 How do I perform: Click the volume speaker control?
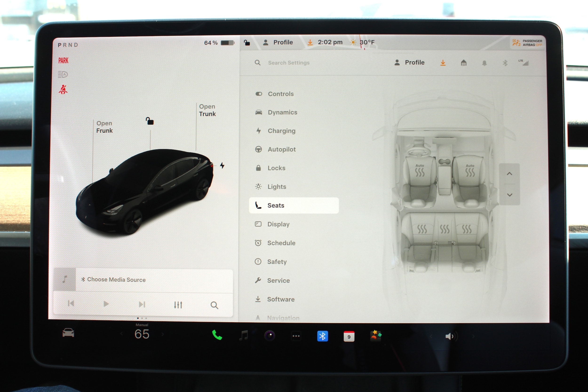450,337
